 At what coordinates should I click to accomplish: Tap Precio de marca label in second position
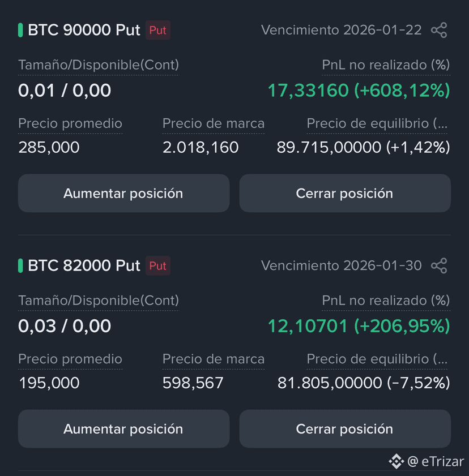(213, 359)
